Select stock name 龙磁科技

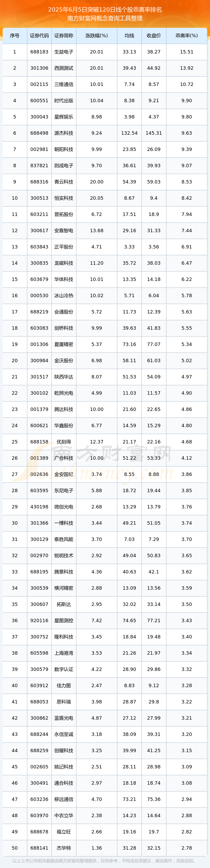click(x=64, y=263)
